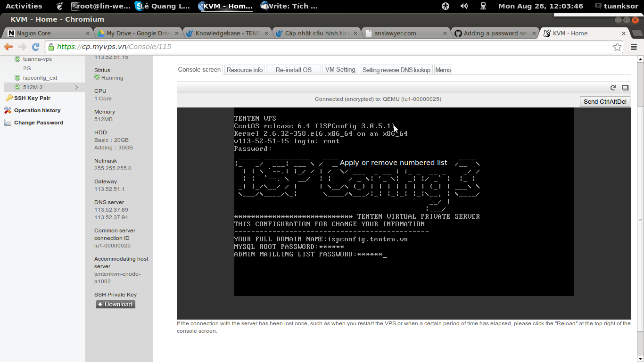Viewport: 644px width, 362px height.
Task: Open the VM Setting tab
Action: click(x=340, y=70)
